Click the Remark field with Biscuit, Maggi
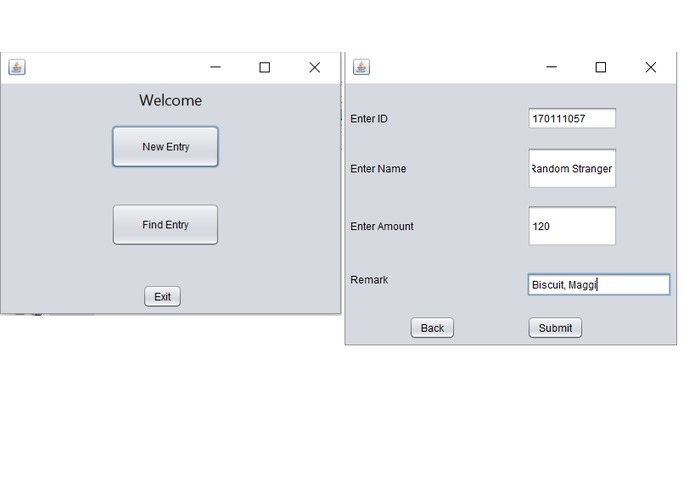The width and height of the screenshot is (695, 494). coord(599,284)
